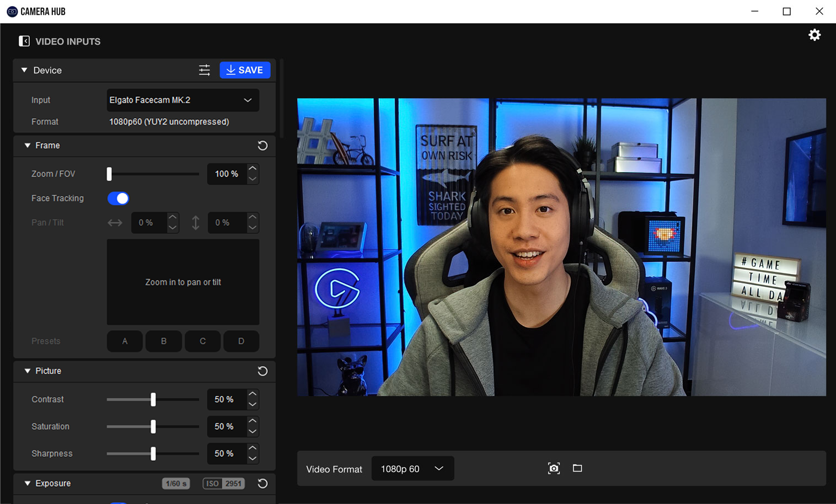836x504 pixels.
Task: Click the Tilt 0 % field
Action: [x=227, y=223]
